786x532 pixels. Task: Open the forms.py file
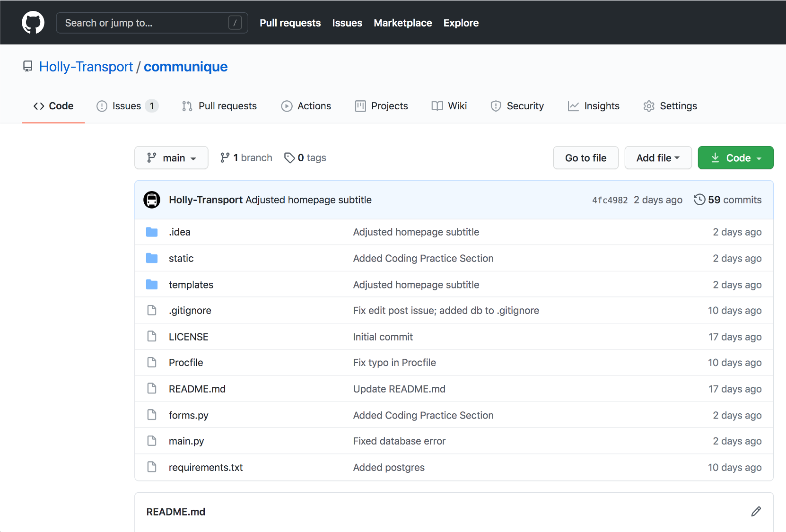pyautogui.click(x=189, y=415)
